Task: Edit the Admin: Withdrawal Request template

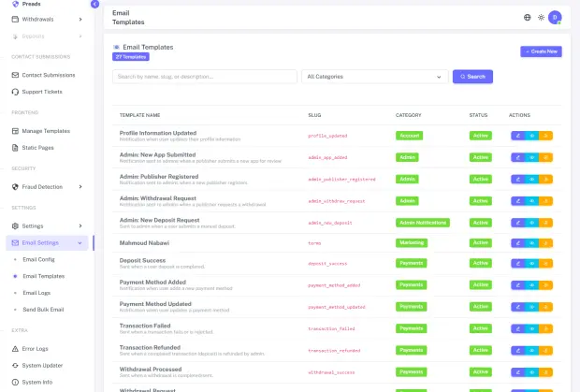Action: pos(518,201)
